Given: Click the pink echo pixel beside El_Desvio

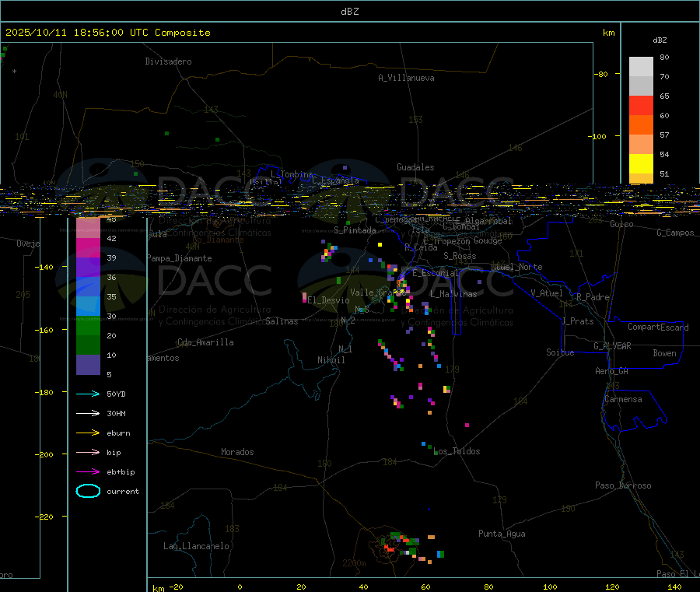Looking at the screenshot, I should tap(304, 298).
